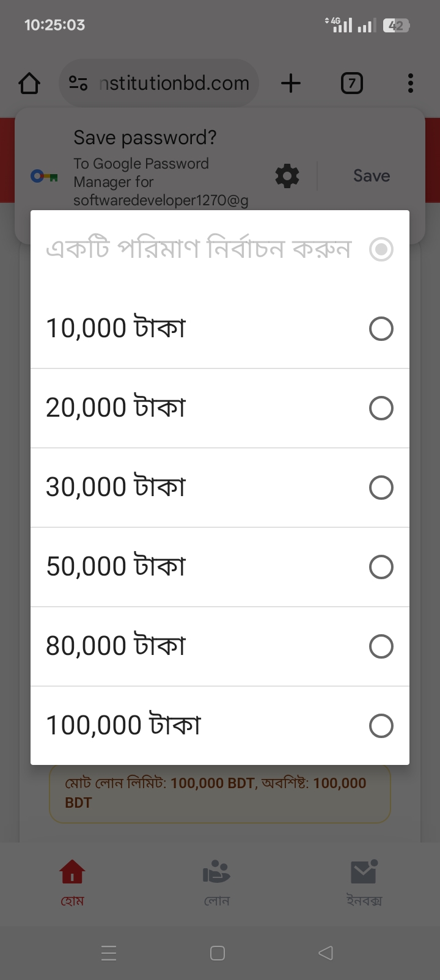440x980 pixels.
Task: Tap the institutionbd.com address bar
Action: pyautogui.click(x=174, y=83)
